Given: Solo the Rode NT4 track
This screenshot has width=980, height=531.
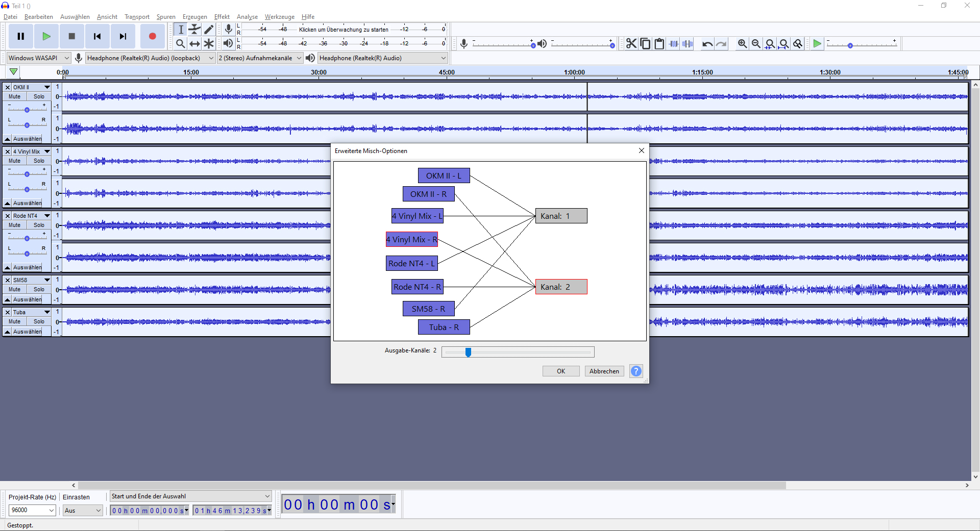Looking at the screenshot, I should pos(39,225).
